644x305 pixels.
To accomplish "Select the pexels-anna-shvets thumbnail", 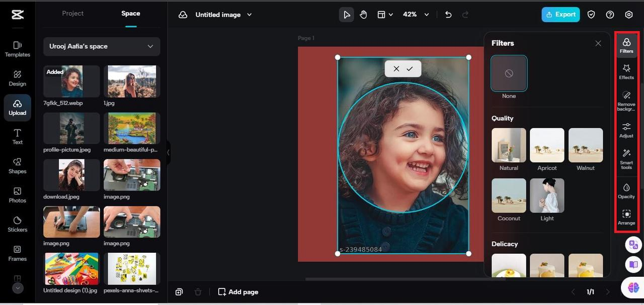I will 132,269.
